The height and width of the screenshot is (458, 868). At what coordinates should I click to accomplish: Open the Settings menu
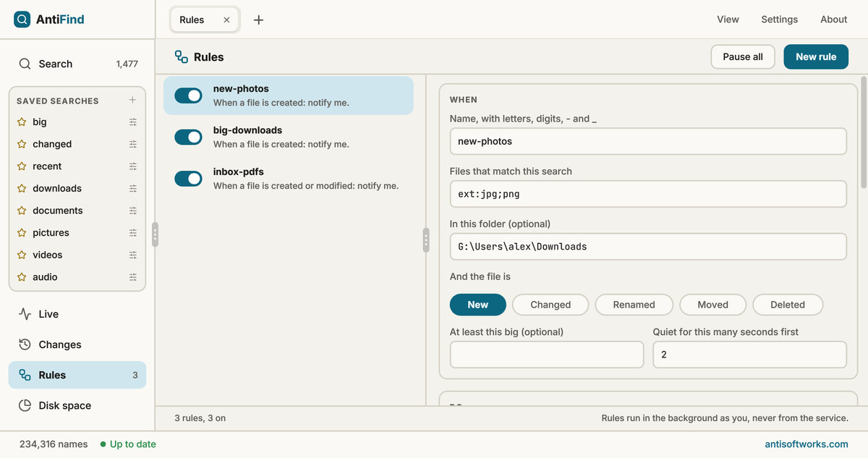click(779, 20)
